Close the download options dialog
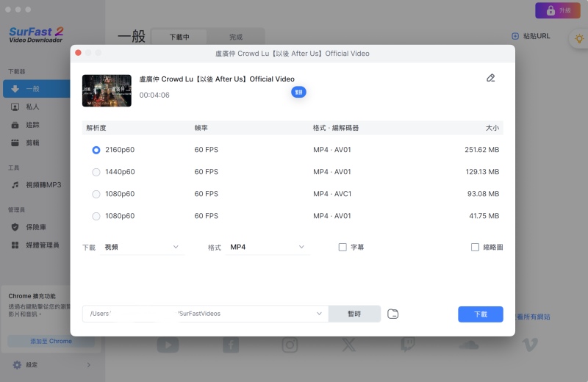This screenshot has width=588, height=382. pos(78,53)
